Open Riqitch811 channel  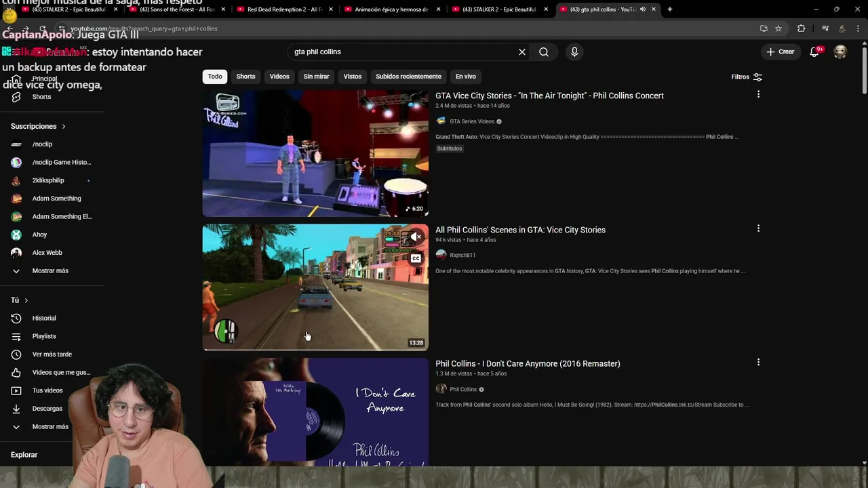pos(462,256)
